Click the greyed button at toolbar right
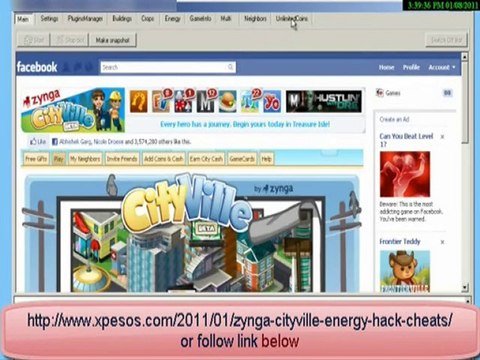The height and width of the screenshot is (360, 480). coord(447,40)
